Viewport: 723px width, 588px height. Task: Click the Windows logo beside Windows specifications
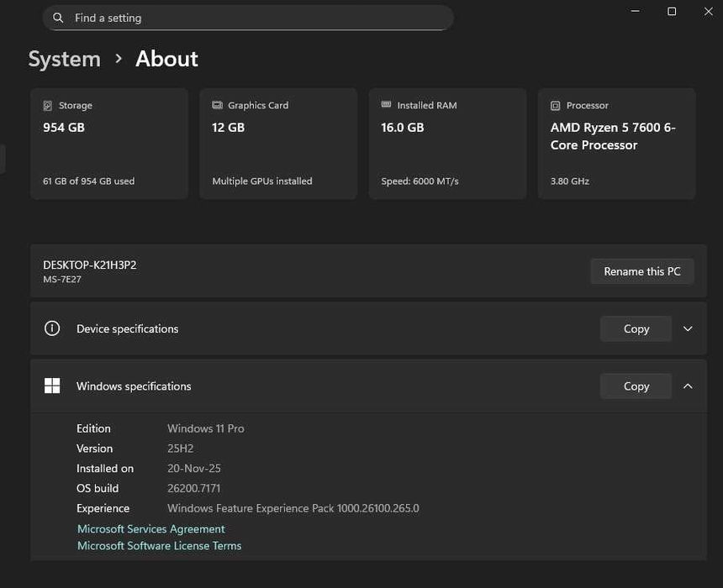[52, 386]
